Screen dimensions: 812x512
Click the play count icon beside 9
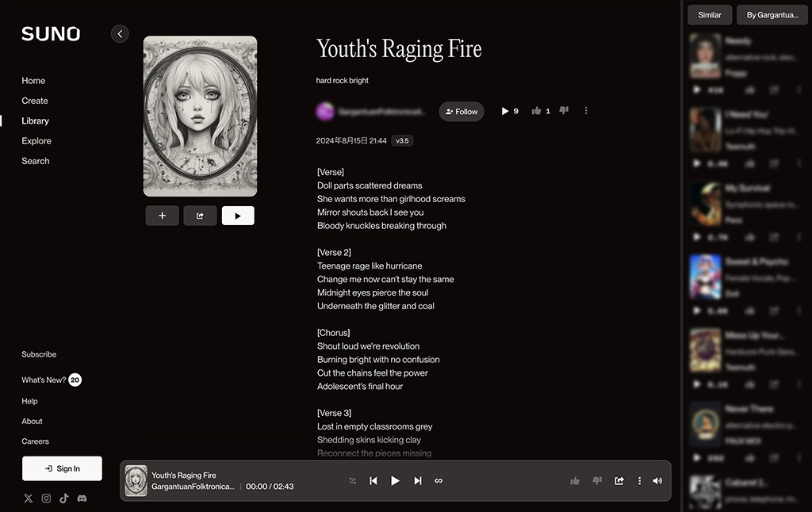point(505,111)
